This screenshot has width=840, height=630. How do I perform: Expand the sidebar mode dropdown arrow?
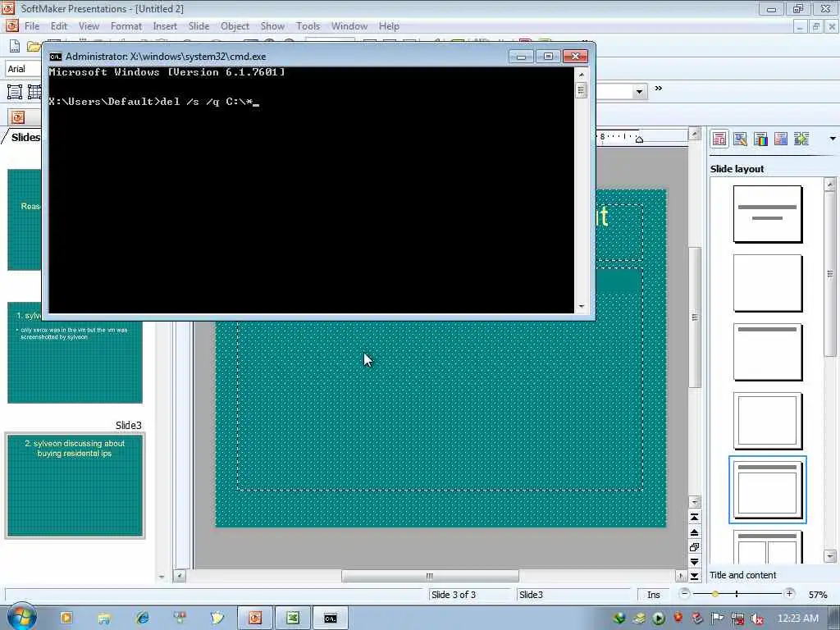[x=833, y=139]
